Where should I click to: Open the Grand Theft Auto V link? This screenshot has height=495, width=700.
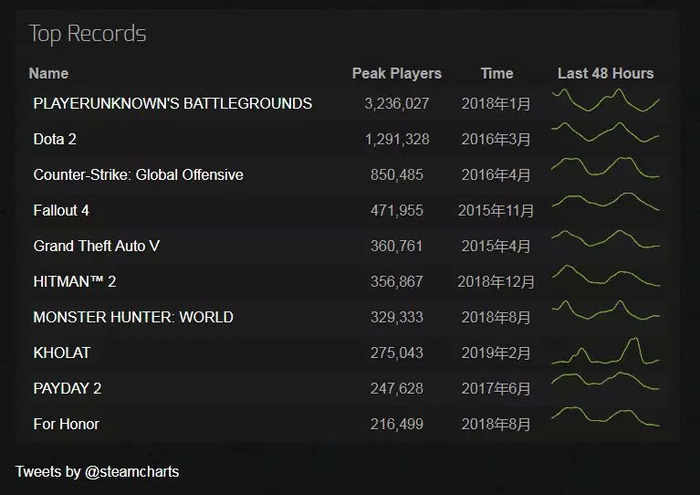pos(96,246)
